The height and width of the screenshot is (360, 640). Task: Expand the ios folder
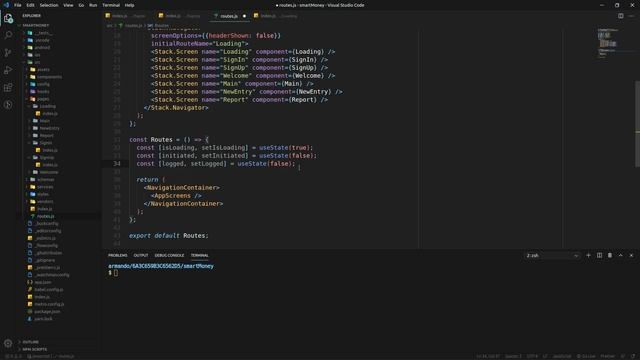[37, 55]
